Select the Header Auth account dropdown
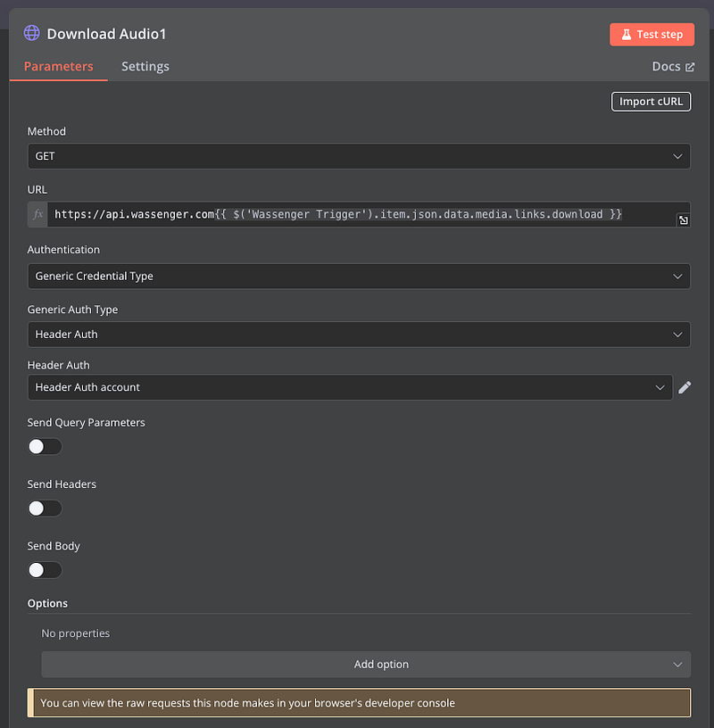714x728 pixels. click(x=349, y=387)
